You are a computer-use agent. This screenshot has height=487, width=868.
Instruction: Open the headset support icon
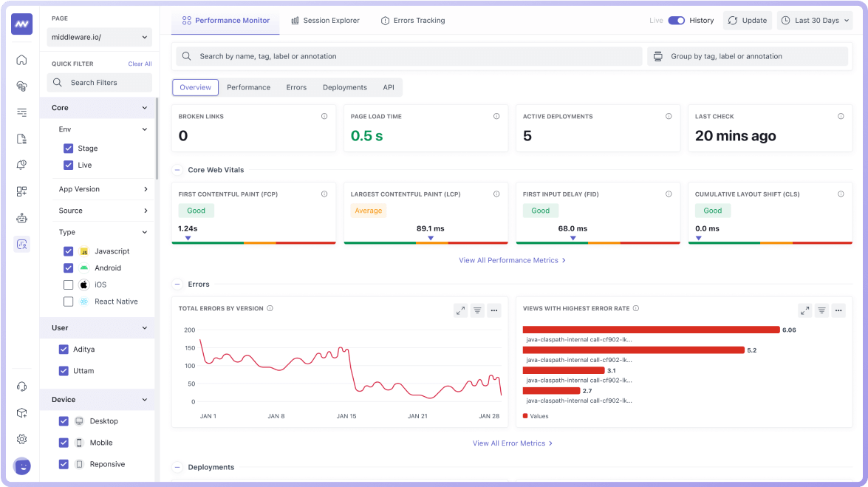tap(21, 386)
